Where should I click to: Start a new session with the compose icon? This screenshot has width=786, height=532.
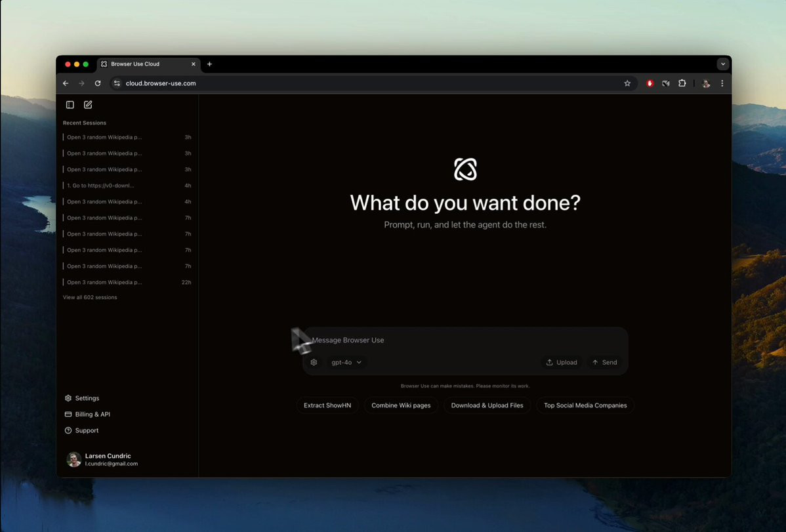tap(88, 104)
